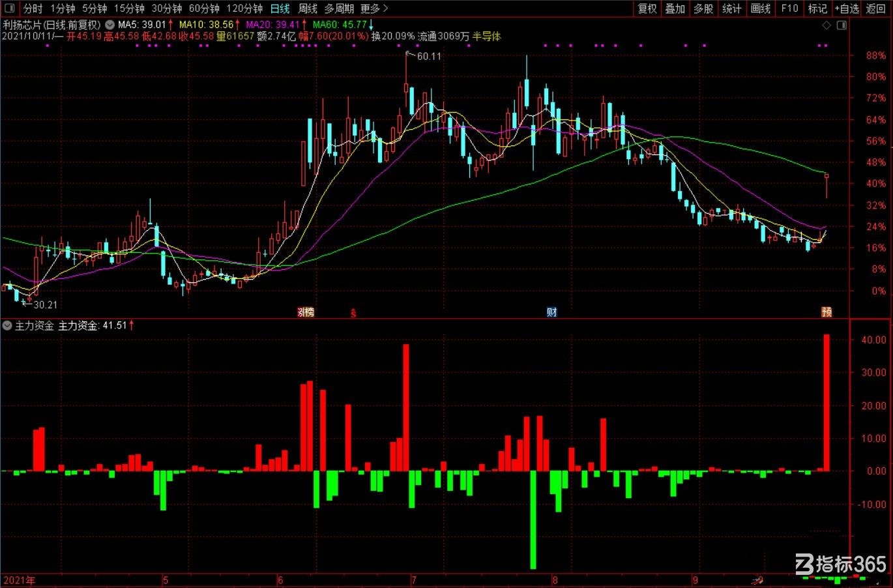Click the stock title 利扬芯片(日线.前复权)
Image resolution: width=893 pixels, height=588 pixels.
52,25
